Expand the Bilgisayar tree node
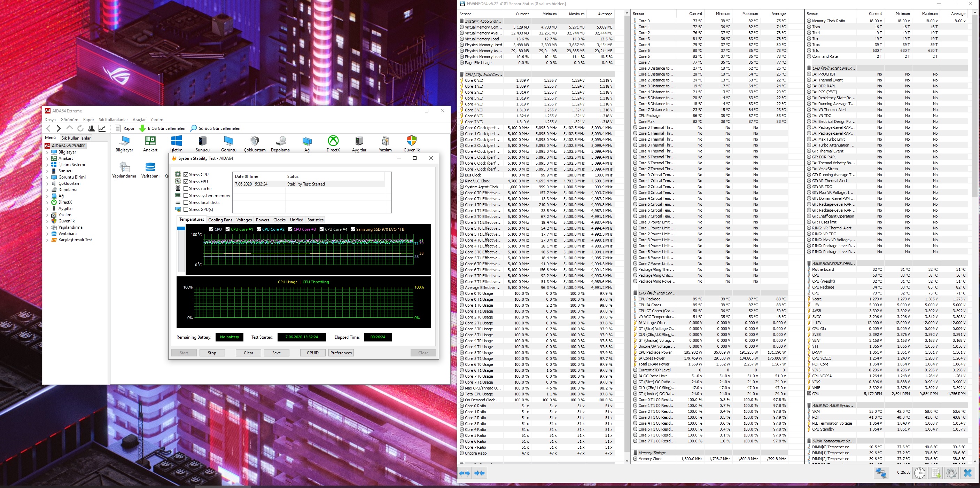 point(47,152)
